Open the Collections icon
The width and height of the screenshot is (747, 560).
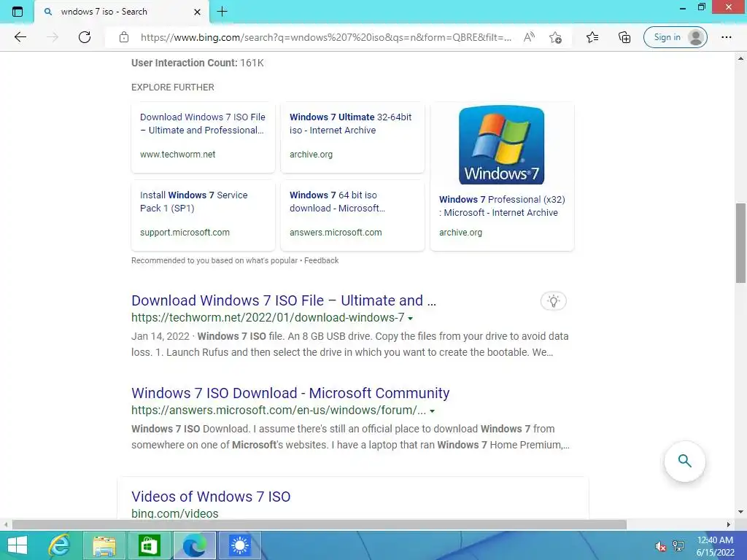tap(624, 37)
